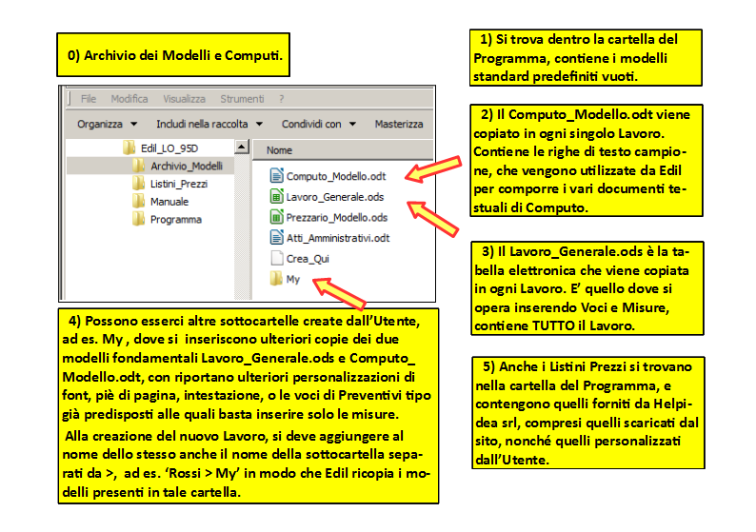756x532 pixels.
Task: Expand the Condividi con dropdown
Action: (319, 124)
